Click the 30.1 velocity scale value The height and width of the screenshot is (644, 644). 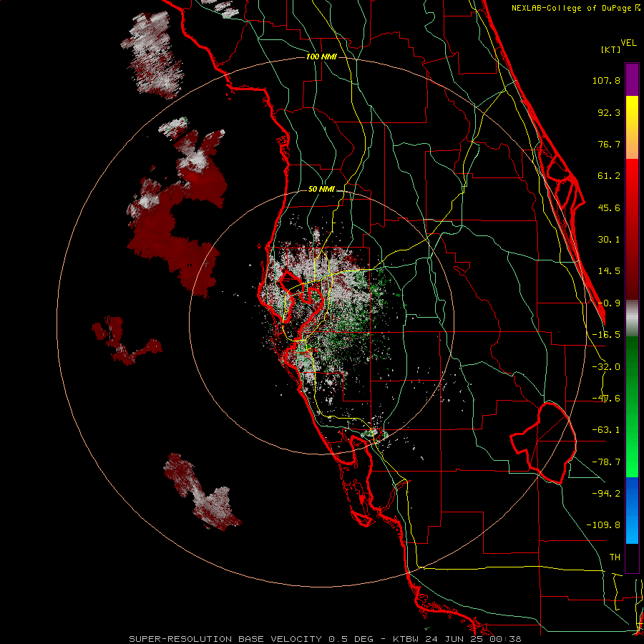tap(609, 240)
